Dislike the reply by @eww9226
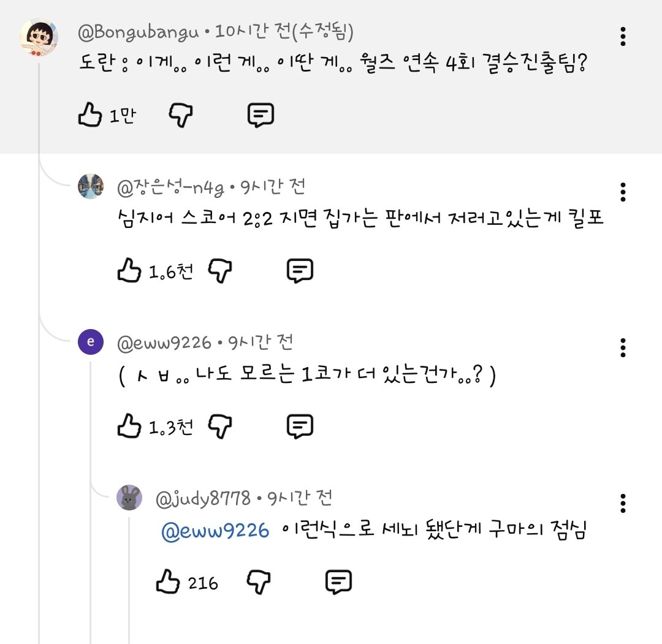This screenshot has width=662, height=644. pos(220,426)
